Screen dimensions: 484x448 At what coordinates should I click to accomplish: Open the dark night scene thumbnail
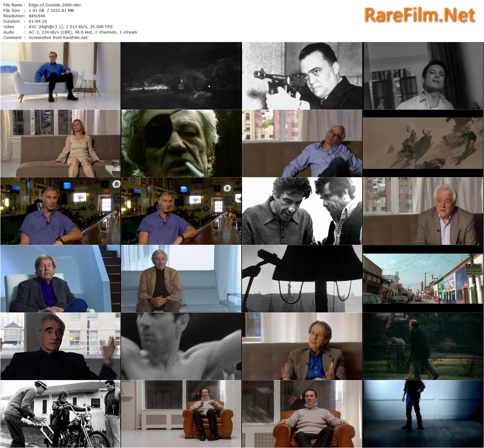click(181, 76)
